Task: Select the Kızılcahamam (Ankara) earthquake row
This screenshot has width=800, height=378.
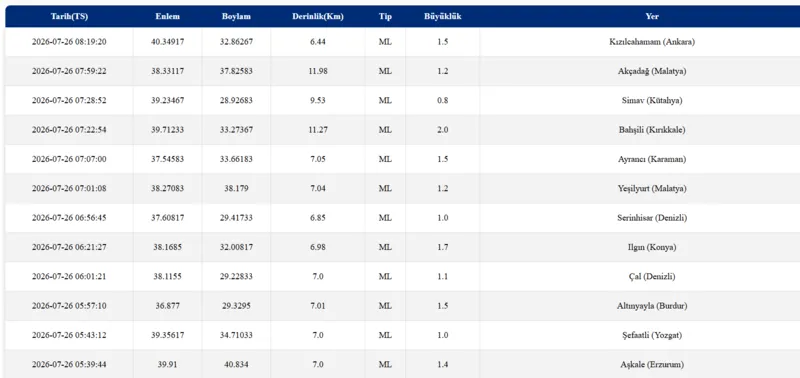Action: tap(403, 42)
